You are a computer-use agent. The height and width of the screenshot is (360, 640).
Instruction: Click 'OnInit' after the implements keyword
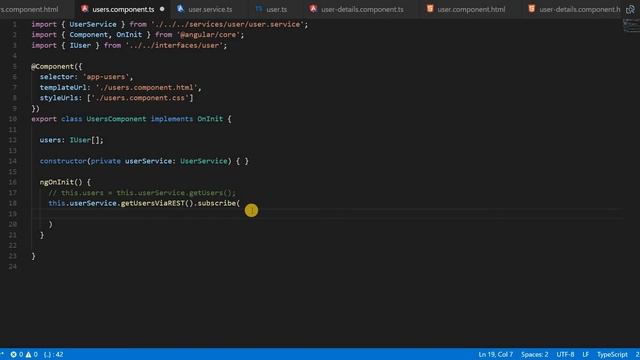point(210,119)
